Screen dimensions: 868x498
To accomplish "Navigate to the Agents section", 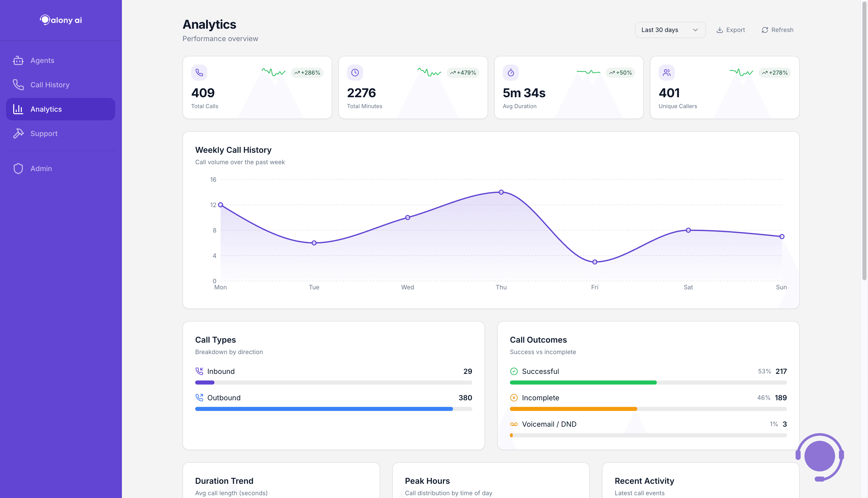I will 42,60.
